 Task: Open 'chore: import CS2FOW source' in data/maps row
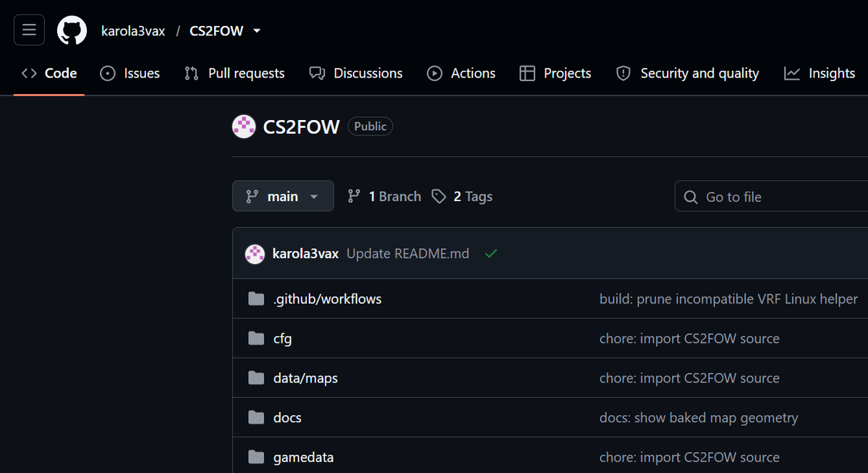[x=689, y=378]
